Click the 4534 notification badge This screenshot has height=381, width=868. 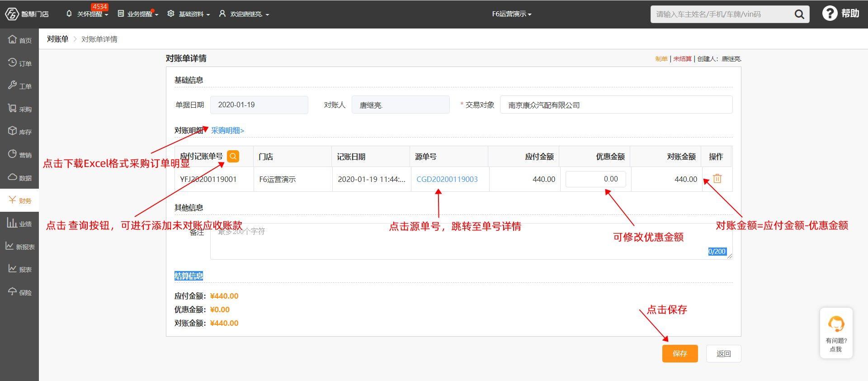(x=99, y=7)
